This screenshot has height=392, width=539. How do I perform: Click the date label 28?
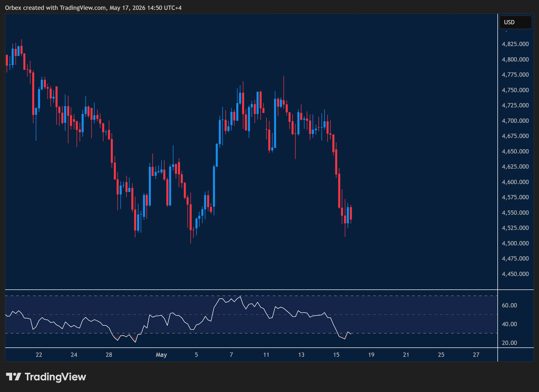109,355
